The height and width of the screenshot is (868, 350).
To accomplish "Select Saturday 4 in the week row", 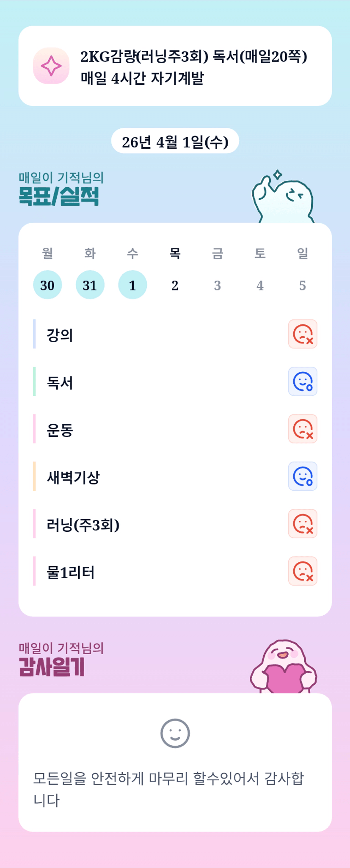I will tap(260, 285).
